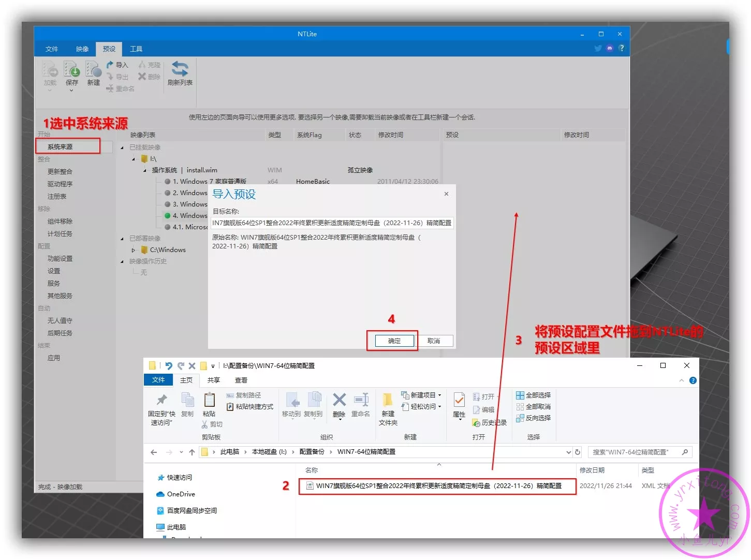Click 导入 (import) in NTLite toolbar
This screenshot has height=560, width=751.
coord(117,65)
